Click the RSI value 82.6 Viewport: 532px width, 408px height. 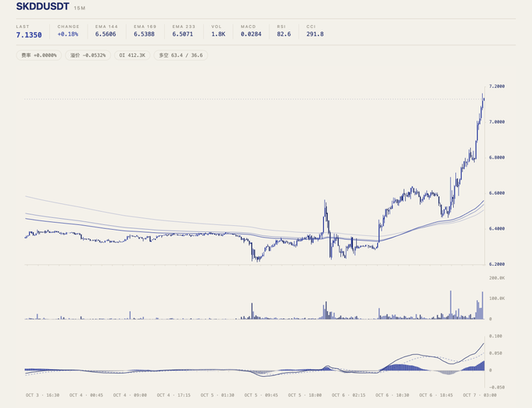point(284,34)
